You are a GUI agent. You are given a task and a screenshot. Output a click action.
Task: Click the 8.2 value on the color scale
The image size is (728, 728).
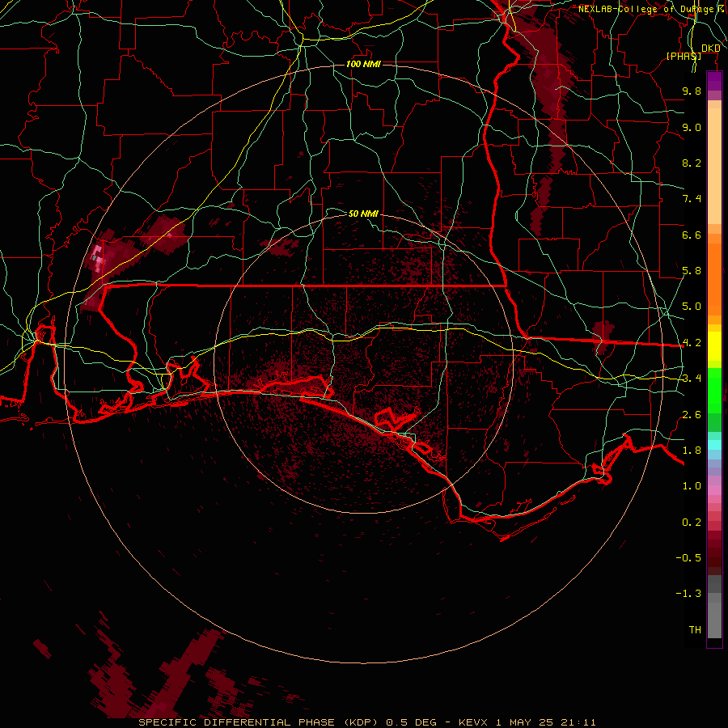click(692, 163)
